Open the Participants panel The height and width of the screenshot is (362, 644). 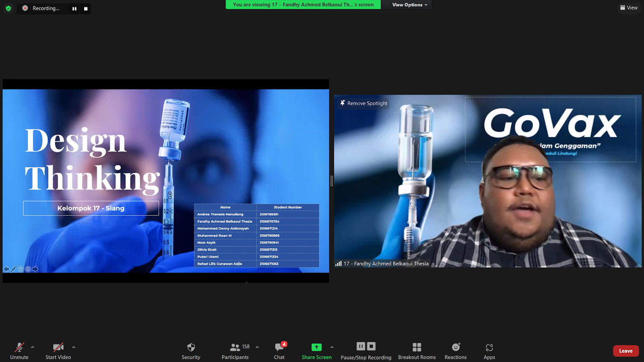click(x=235, y=351)
